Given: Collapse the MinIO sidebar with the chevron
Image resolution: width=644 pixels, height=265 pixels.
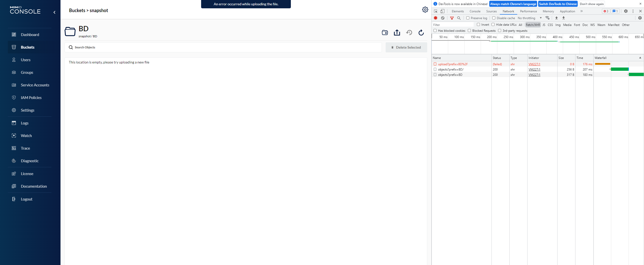Looking at the screenshot, I should [55, 12].
